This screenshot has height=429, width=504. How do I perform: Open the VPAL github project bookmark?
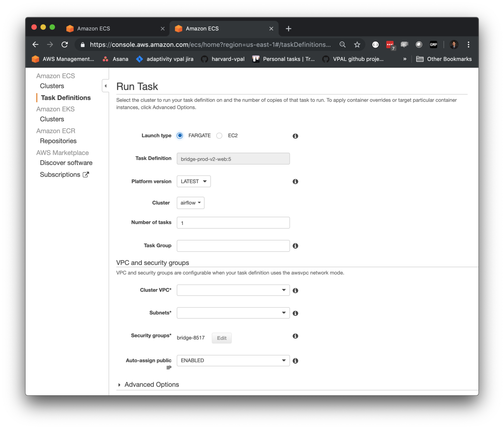[353, 59]
